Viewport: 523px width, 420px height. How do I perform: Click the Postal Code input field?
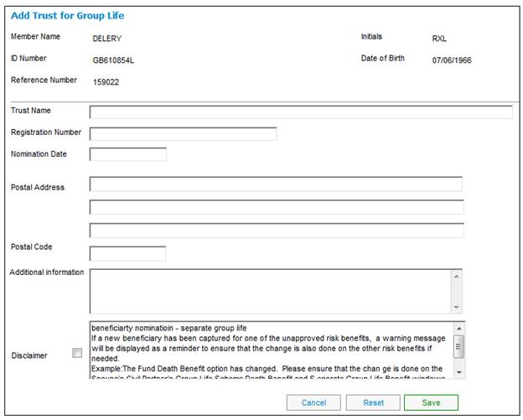[127, 253]
